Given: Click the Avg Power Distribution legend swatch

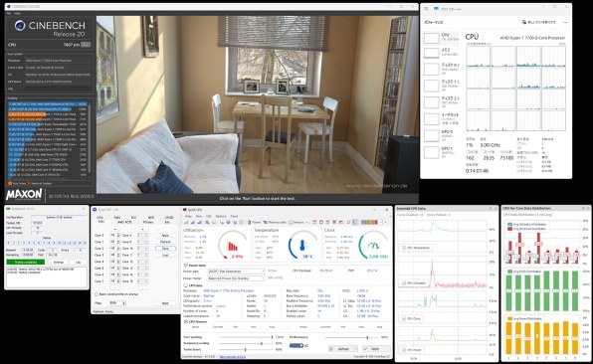Looking at the screenshot, I should (x=509, y=318).
